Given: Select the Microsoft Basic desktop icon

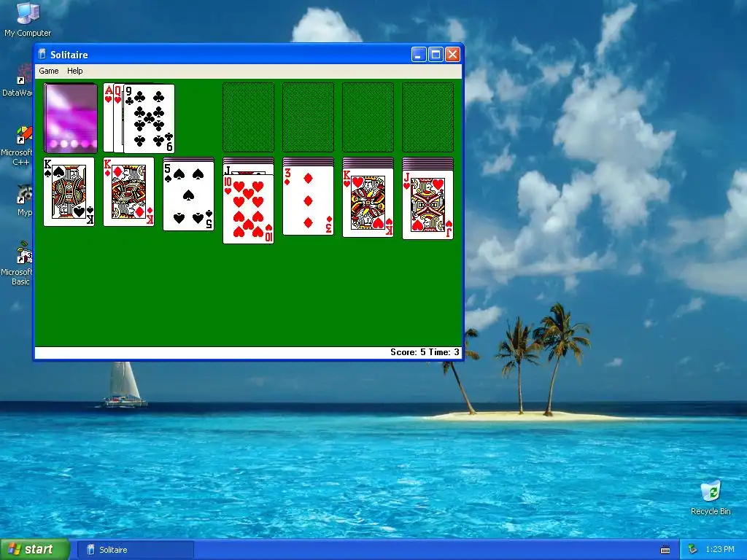Looking at the screenshot, I should pos(18,264).
